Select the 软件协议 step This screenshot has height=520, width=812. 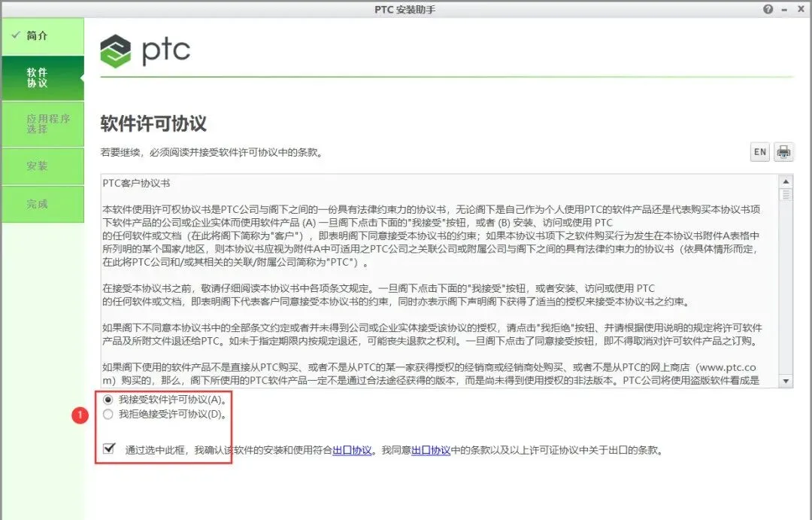(43, 78)
